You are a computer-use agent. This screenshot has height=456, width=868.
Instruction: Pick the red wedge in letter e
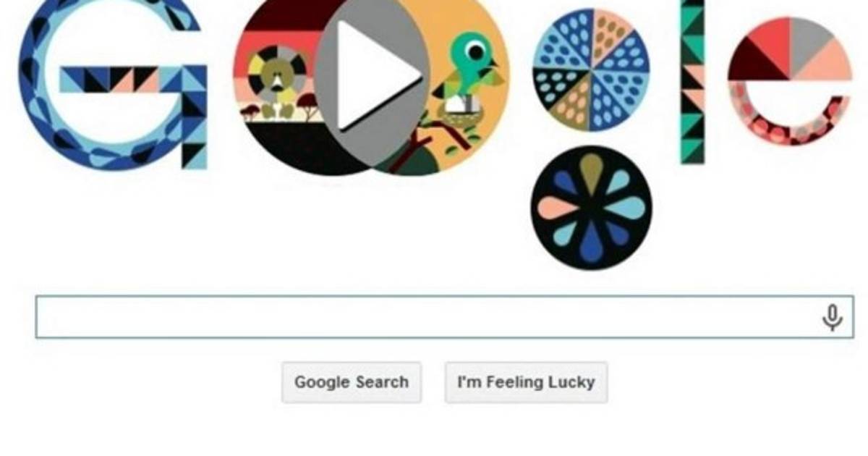click(767, 42)
